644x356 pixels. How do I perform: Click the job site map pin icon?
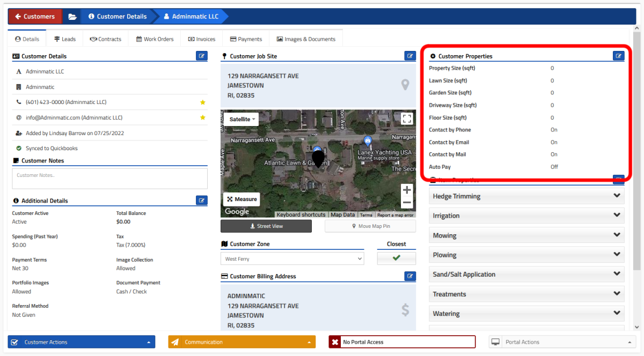[405, 85]
